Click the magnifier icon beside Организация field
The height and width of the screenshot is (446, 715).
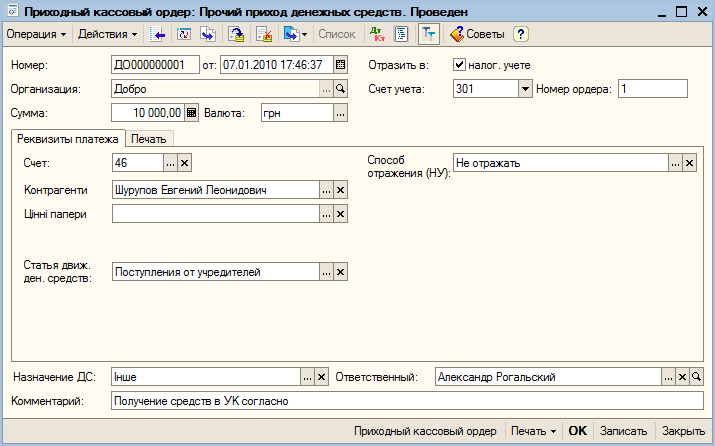(340, 89)
